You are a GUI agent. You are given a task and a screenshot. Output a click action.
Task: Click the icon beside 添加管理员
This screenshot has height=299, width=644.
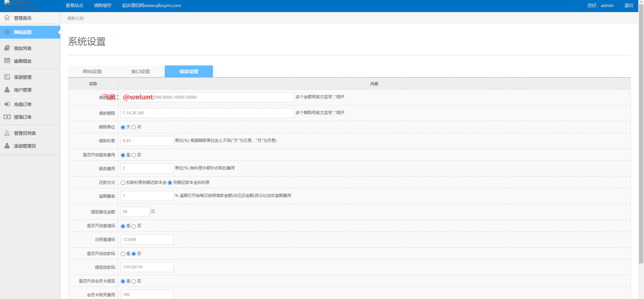pos(7,146)
